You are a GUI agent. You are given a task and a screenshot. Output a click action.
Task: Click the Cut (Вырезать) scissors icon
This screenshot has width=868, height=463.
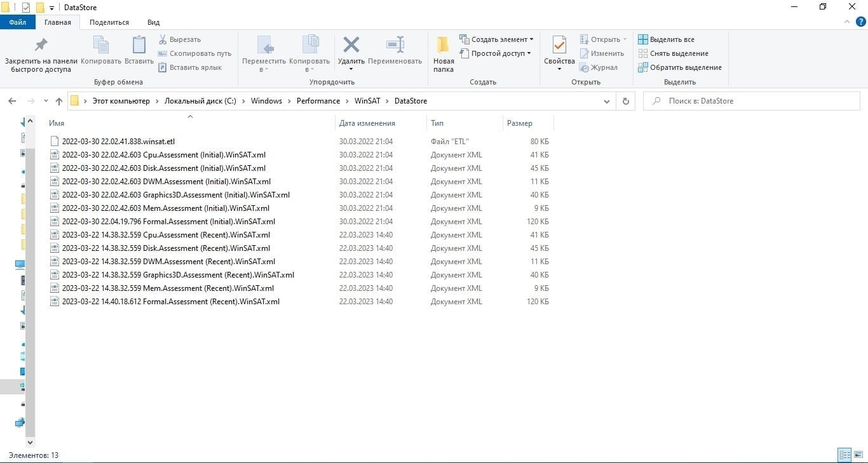(x=163, y=39)
